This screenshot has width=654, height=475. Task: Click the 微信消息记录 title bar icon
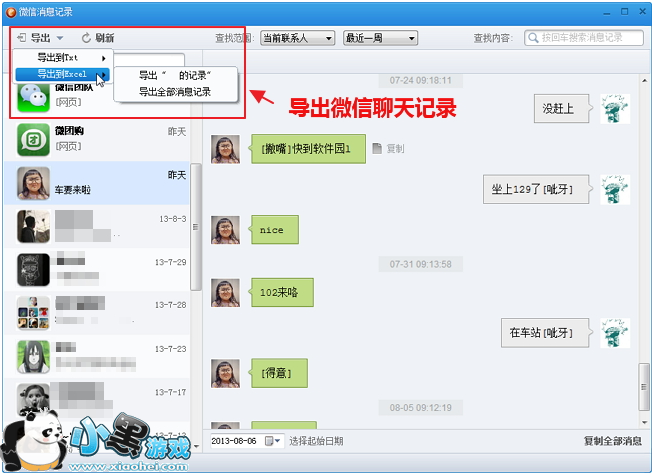pyautogui.click(x=10, y=12)
